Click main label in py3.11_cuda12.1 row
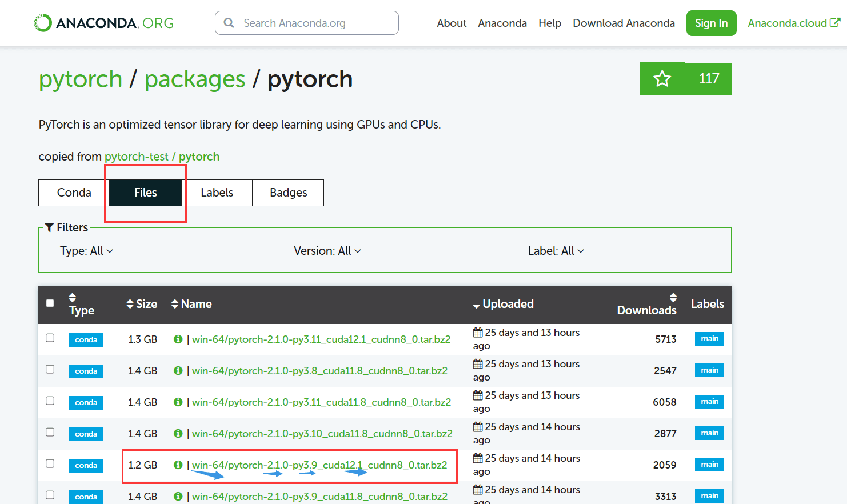 pyautogui.click(x=709, y=339)
